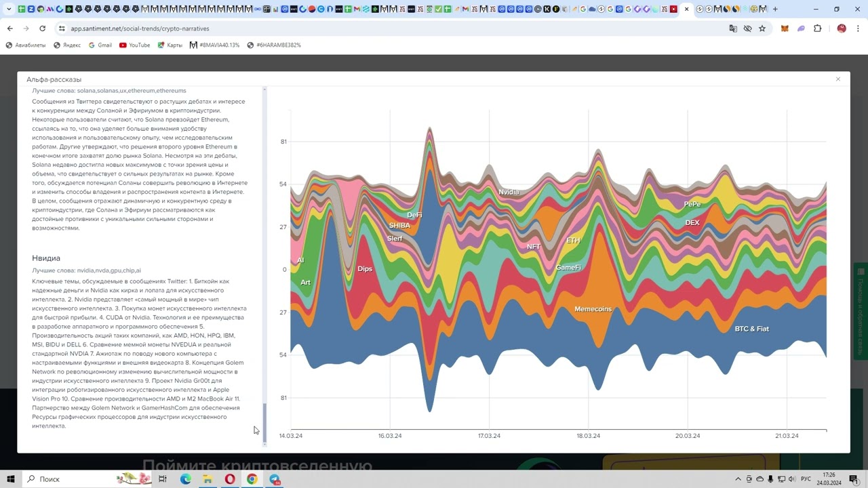Open the Яндекс bookmark

click(x=67, y=45)
